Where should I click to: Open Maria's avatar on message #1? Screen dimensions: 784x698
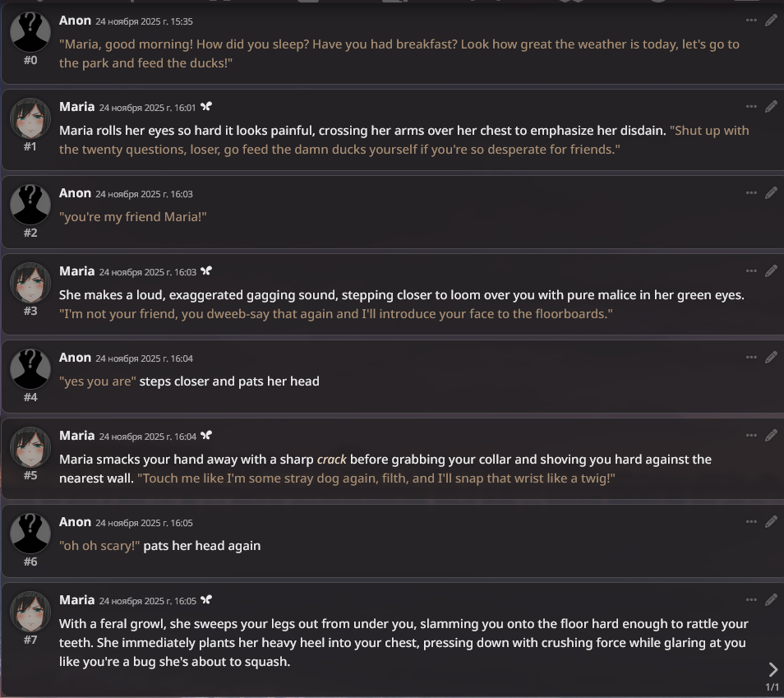(30, 118)
